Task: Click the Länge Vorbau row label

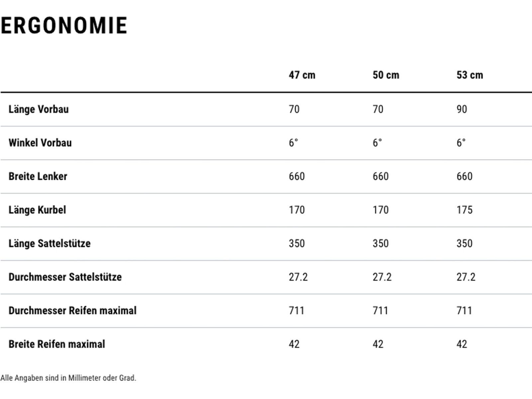Action: 39,109
